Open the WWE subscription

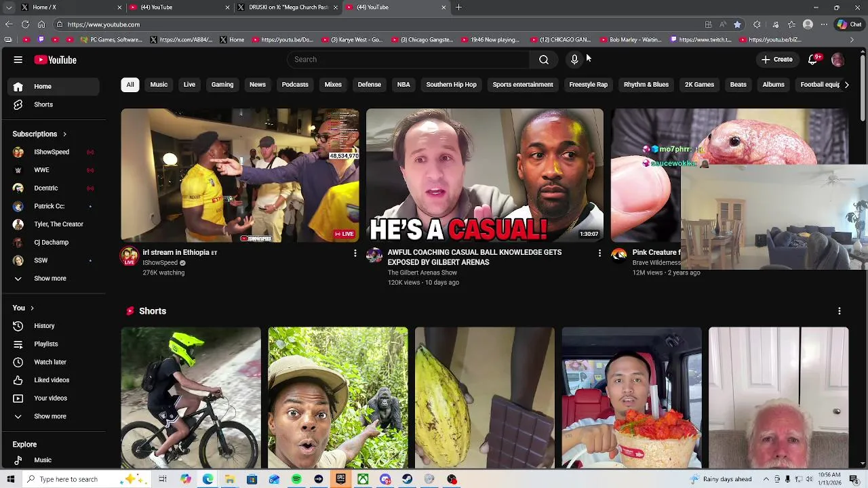click(x=54, y=170)
